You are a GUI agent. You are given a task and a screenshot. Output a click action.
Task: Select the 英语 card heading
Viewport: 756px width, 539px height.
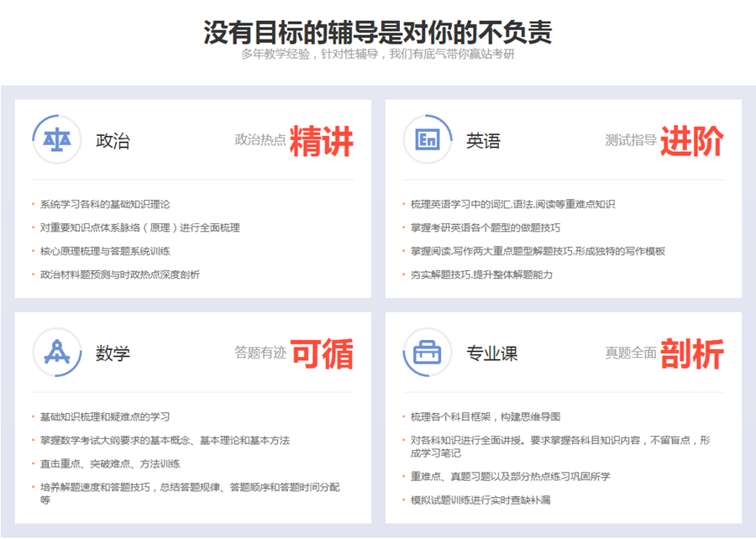483,140
